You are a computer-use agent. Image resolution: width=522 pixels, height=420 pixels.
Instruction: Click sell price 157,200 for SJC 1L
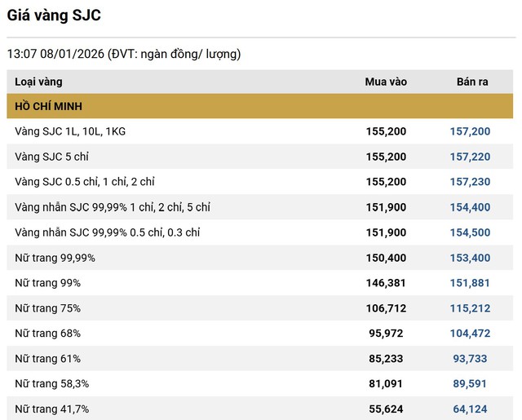tap(470, 131)
